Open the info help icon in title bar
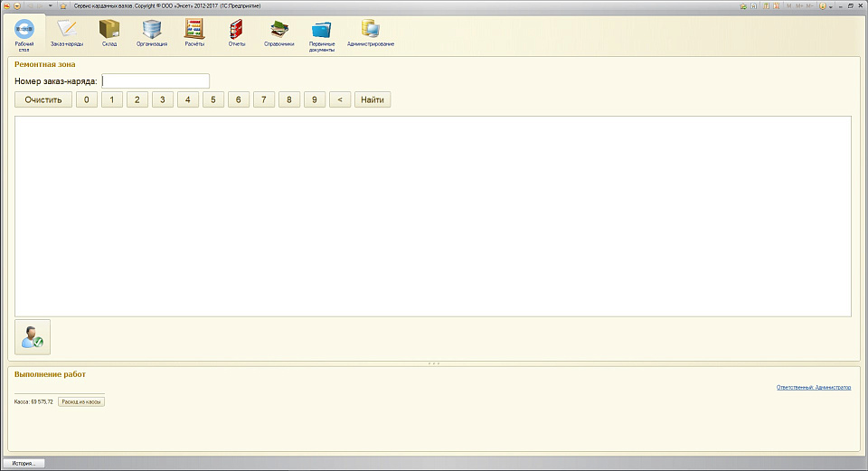This screenshot has width=868, height=471. click(823, 5)
